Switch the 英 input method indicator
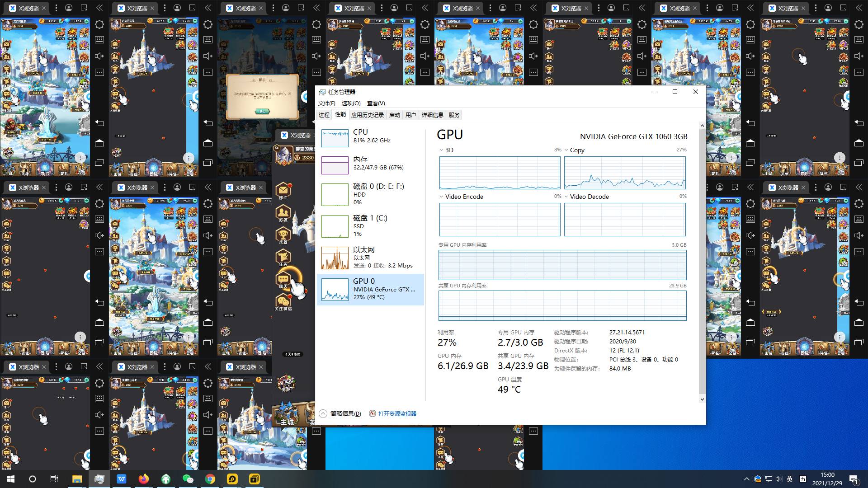Screen dimensions: 868x488 coord(790,479)
